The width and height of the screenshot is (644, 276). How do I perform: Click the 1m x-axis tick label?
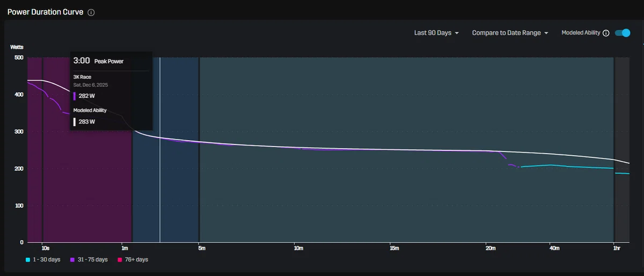pyautogui.click(x=125, y=248)
